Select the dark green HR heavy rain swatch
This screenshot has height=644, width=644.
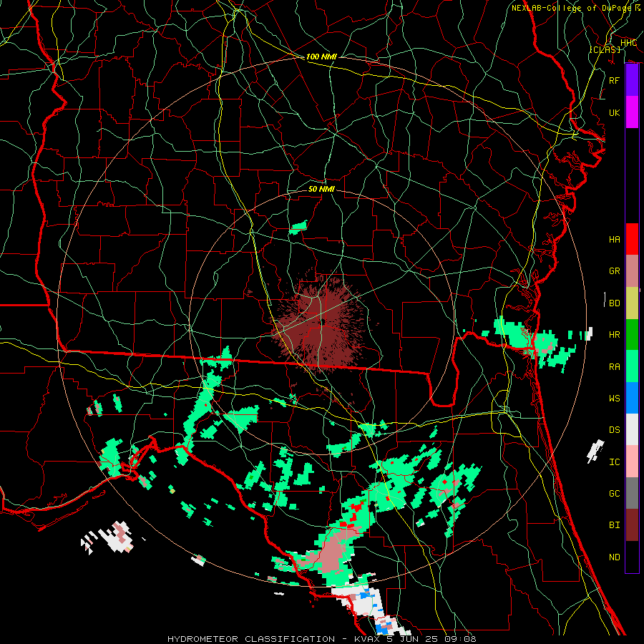point(632,334)
